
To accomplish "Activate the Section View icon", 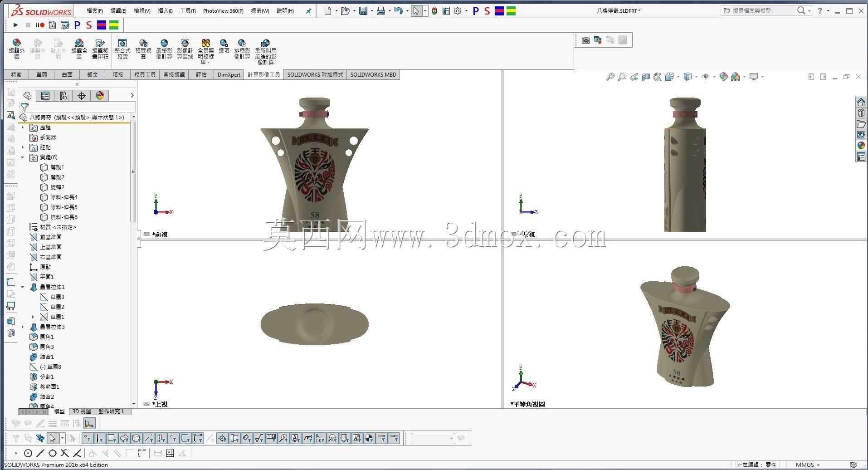I will [x=646, y=77].
